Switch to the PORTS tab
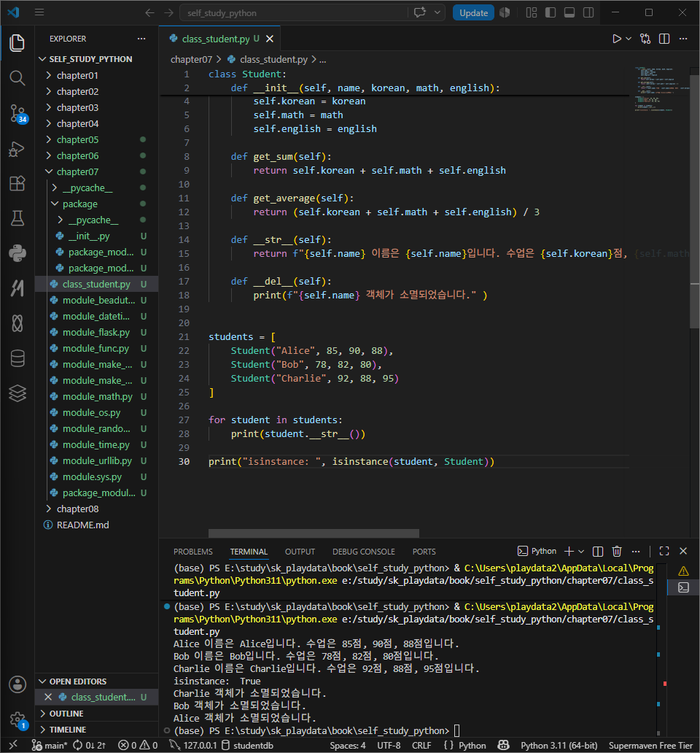This screenshot has height=753, width=700. 424,552
